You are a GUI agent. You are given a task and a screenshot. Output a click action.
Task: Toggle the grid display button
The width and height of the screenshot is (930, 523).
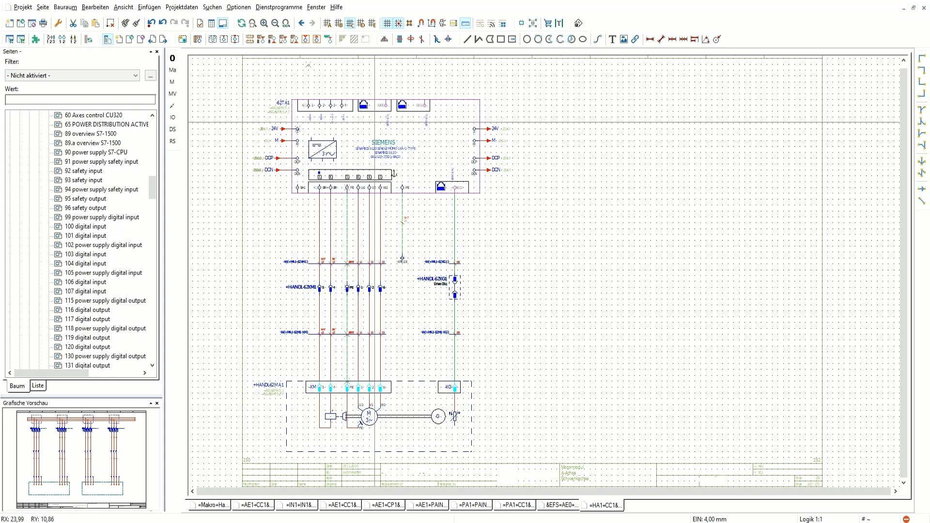(x=387, y=23)
